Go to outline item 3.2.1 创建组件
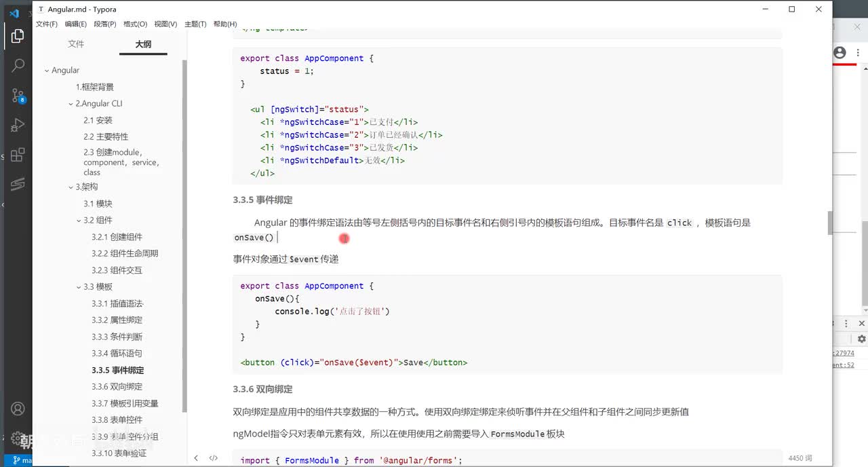The image size is (868, 467). (x=117, y=237)
